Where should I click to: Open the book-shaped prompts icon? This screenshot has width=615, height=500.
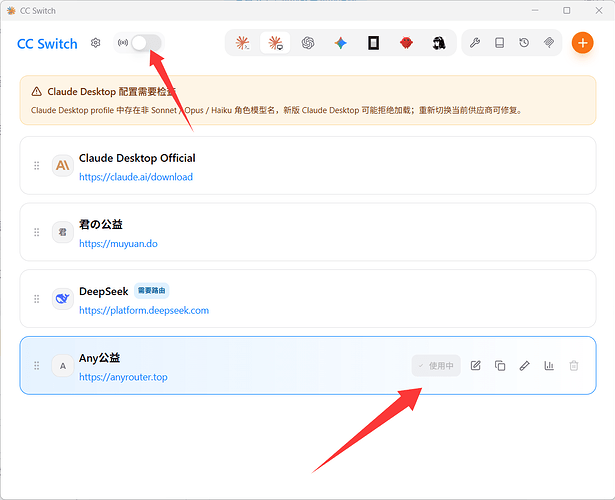tap(499, 43)
